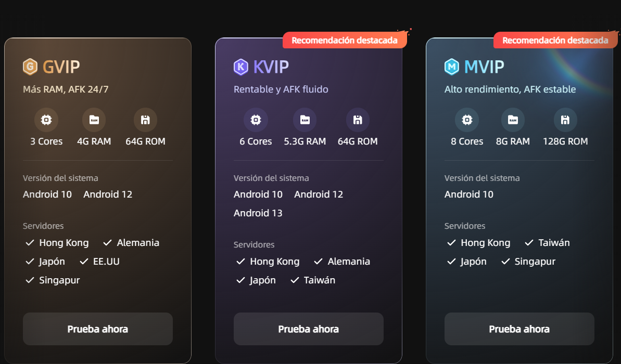Screen dimensions: 621x364
Task: Click the 4G RAM icon in GVIP
Action: click(x=94, y=120)
